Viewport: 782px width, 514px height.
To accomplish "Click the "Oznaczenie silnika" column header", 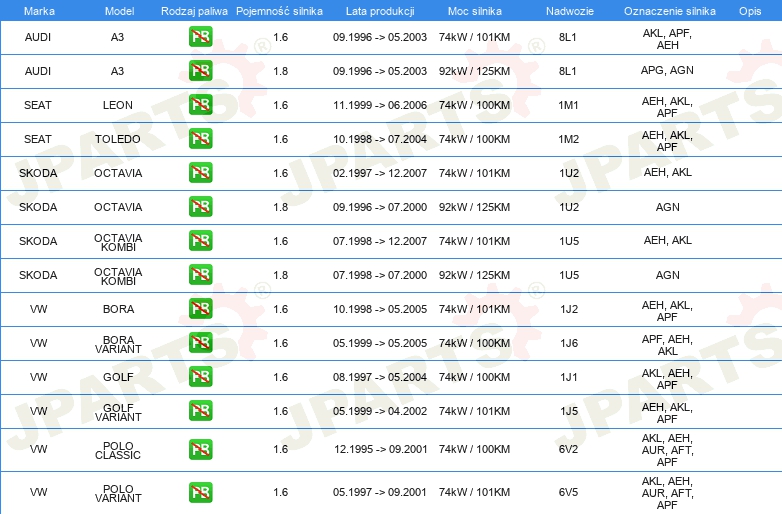I will [x=670, y=11].
